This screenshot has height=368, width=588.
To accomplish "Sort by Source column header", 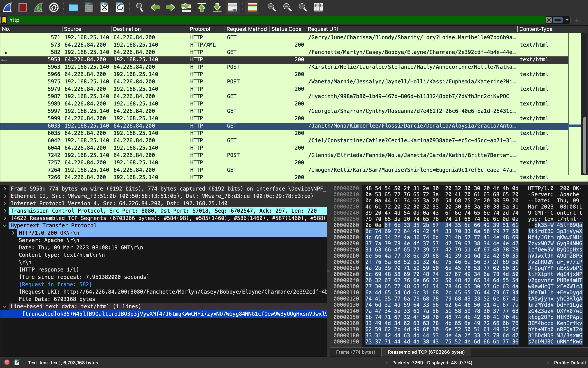I will coord(87,29).
